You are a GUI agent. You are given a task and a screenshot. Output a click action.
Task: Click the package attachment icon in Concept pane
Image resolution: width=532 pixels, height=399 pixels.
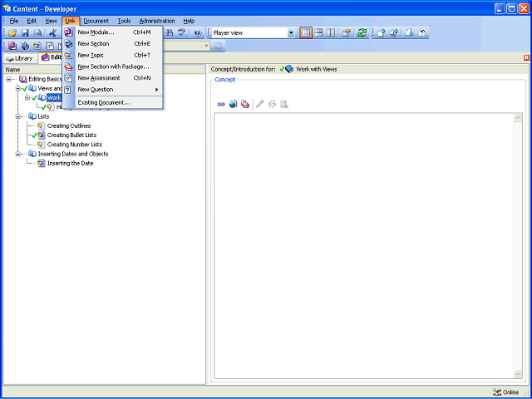[245, 104]
